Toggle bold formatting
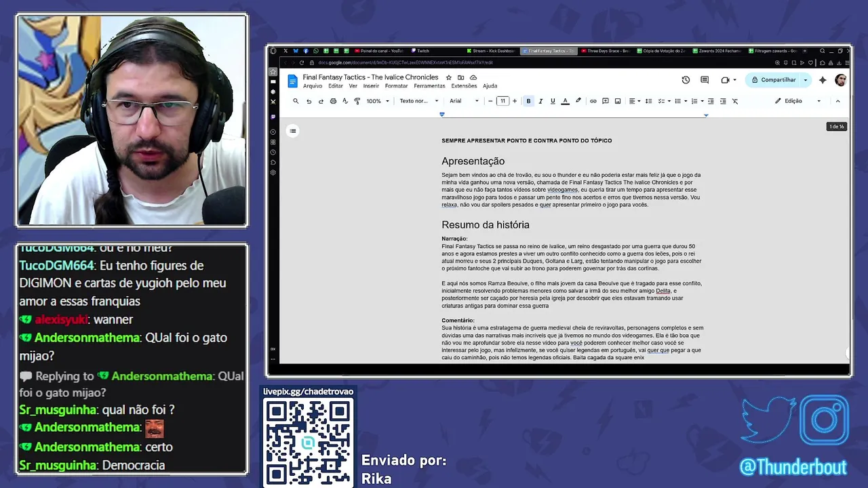 528,101
